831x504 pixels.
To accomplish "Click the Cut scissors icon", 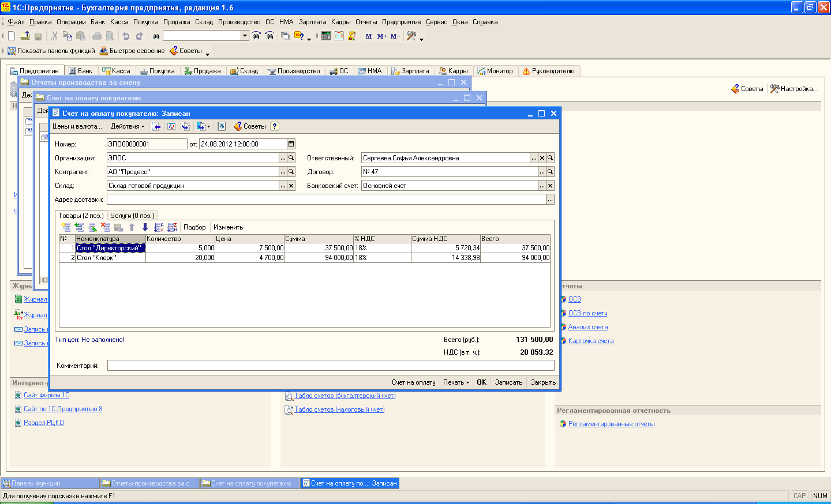I will click(54, 36).
